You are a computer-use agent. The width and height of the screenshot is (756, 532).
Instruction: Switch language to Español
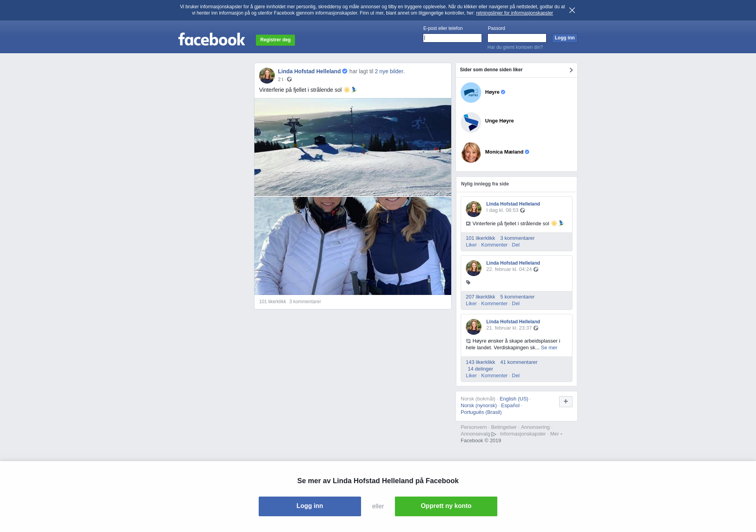click(510, 406)
